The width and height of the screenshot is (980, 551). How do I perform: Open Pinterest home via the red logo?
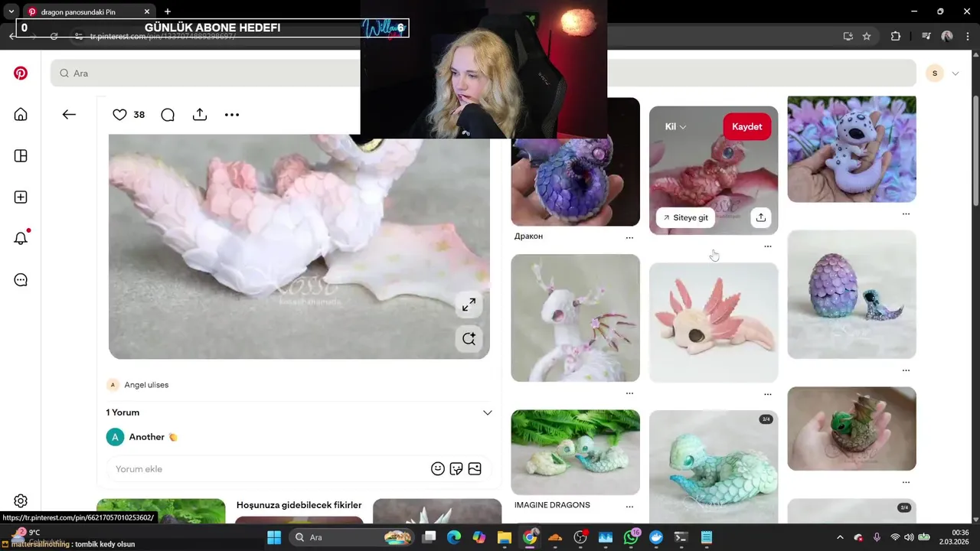(x=21, y=73)
